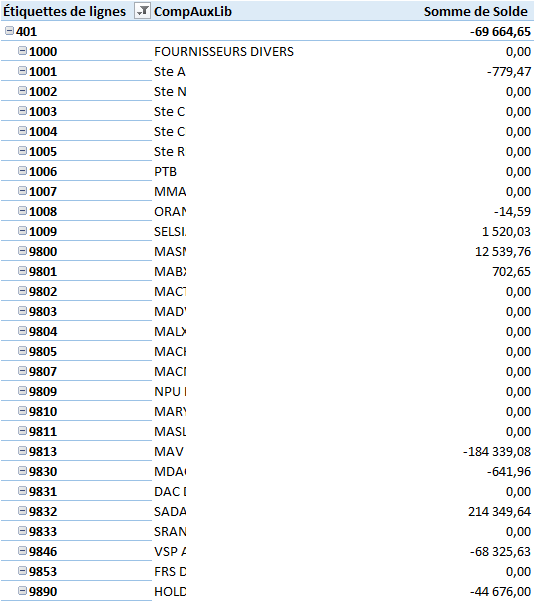Select the value 702,65
This screenshot has width=534, height=601.
click(511, 271)
